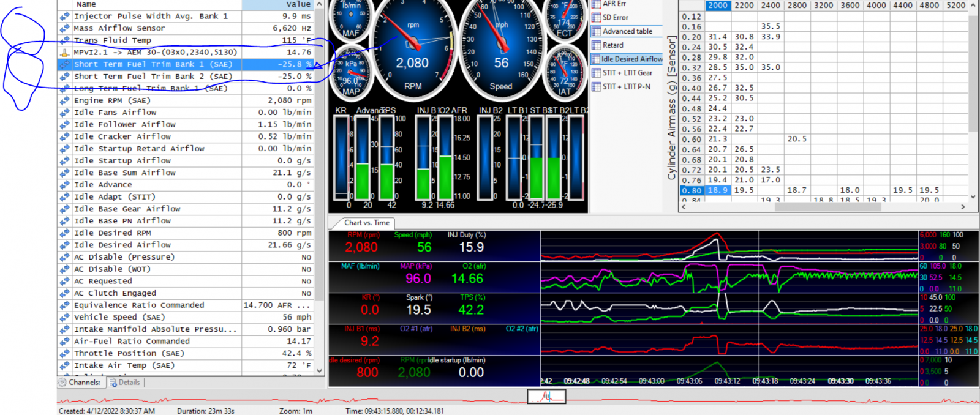980x415 pixels.
Task: Click the table icon next to STIT + LTIT P-N
Action: click(x=596, y=87)
